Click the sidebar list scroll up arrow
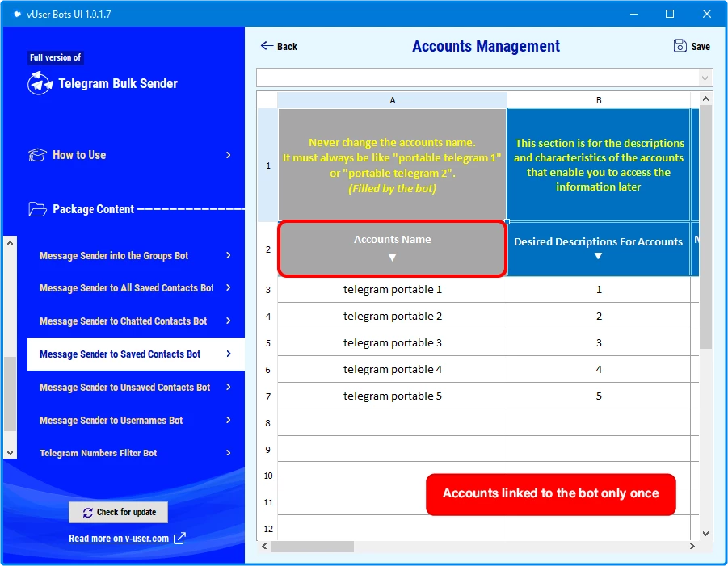Viewport: 728px width, 566px height. point(11,243)
